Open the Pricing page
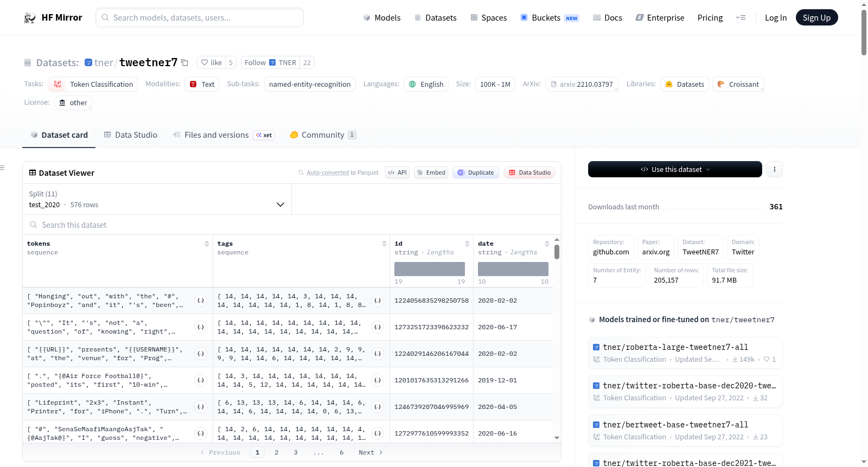The image size is (868, 467). pos(710,18)
